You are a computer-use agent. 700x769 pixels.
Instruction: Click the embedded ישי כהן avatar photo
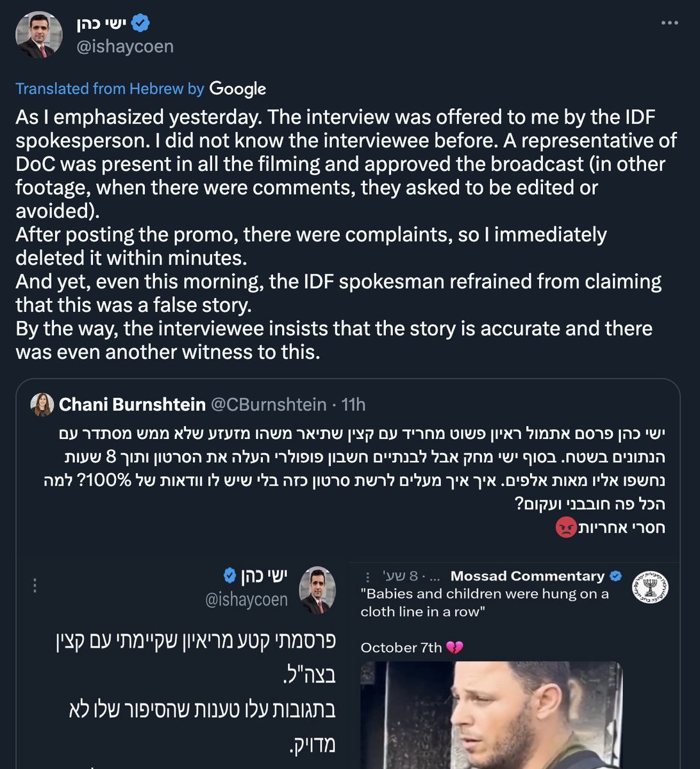point(317,589)
